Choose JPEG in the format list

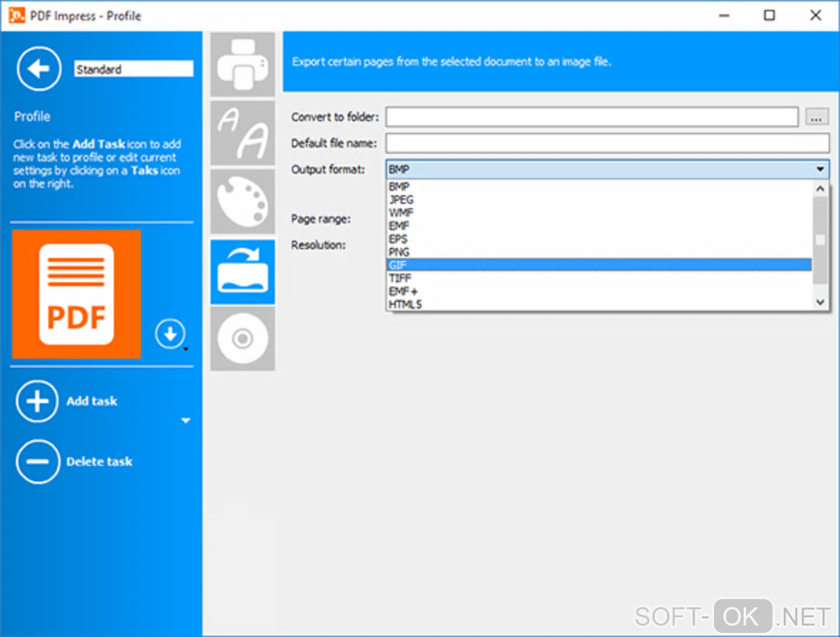click(x=599, y=199)
